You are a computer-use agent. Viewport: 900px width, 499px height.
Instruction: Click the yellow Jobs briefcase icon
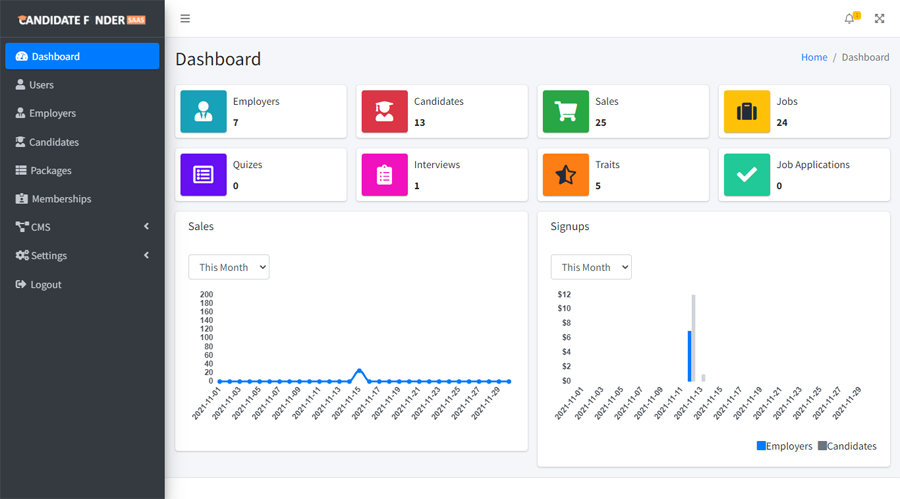click(x=746, y=112)
